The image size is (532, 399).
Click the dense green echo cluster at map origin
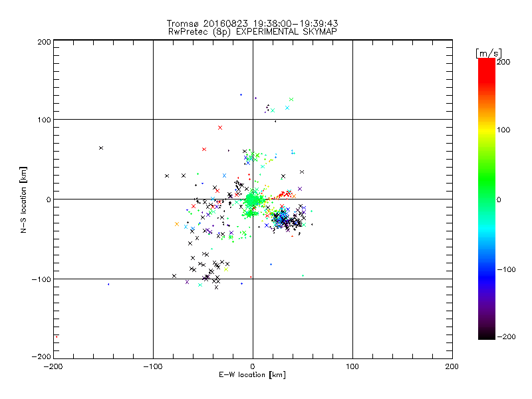[253, 200]
